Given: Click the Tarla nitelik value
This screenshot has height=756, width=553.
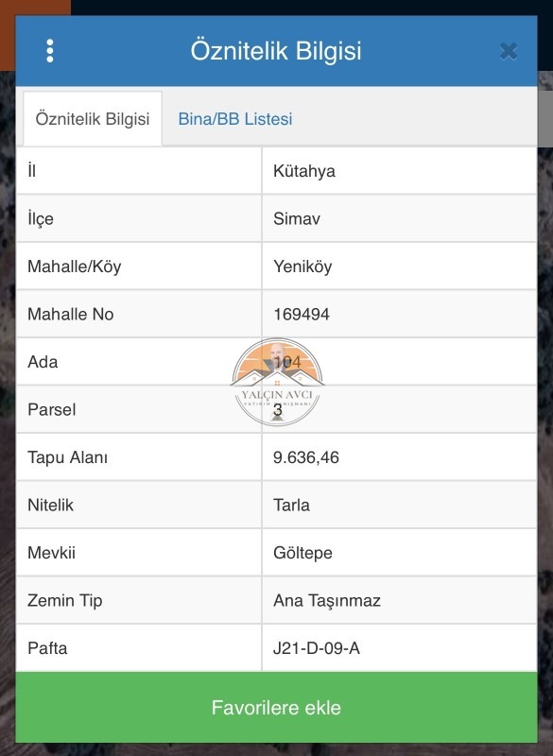Looking at the screenshot, I should click(x=292, y=506).
